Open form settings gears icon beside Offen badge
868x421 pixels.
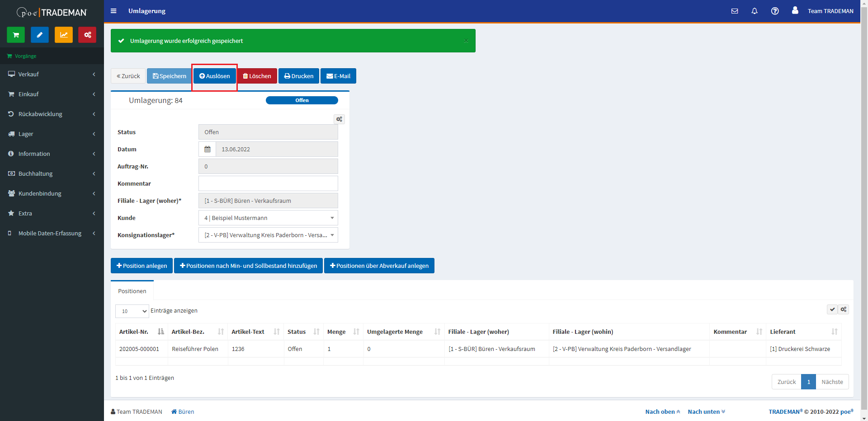coord(339,119)
